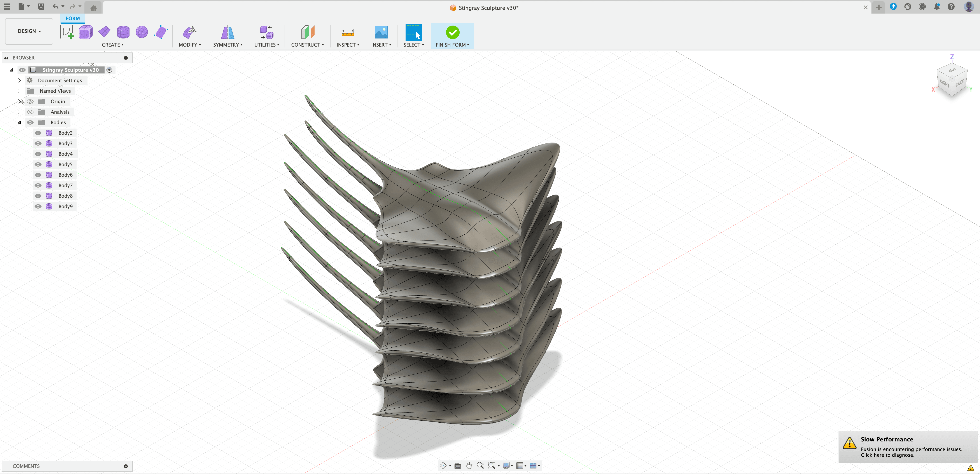This screenshot has width=980, height=474.
Task: Show the Origin folder
Action: tap(30, 101)
